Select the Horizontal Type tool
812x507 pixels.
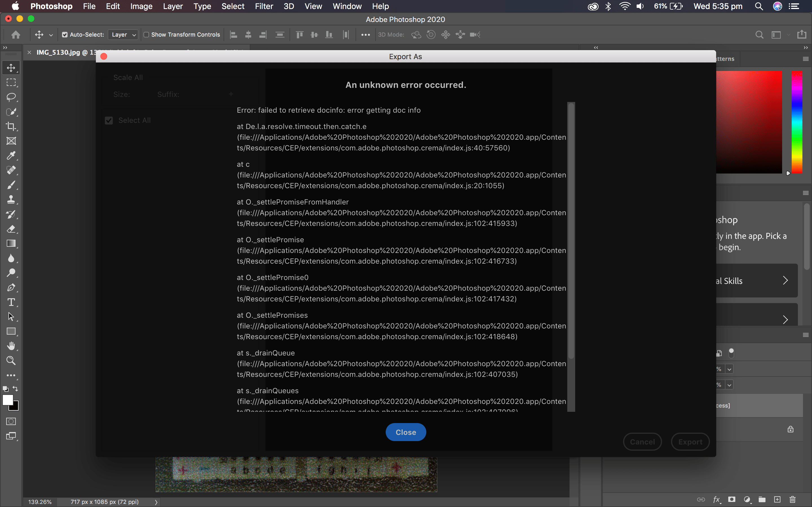[x=11, y=302]
